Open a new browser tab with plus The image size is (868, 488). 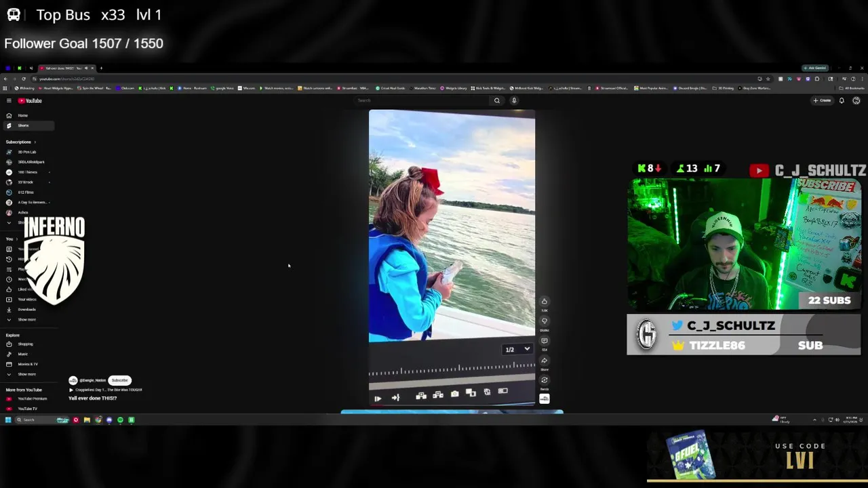pos(101,68)
